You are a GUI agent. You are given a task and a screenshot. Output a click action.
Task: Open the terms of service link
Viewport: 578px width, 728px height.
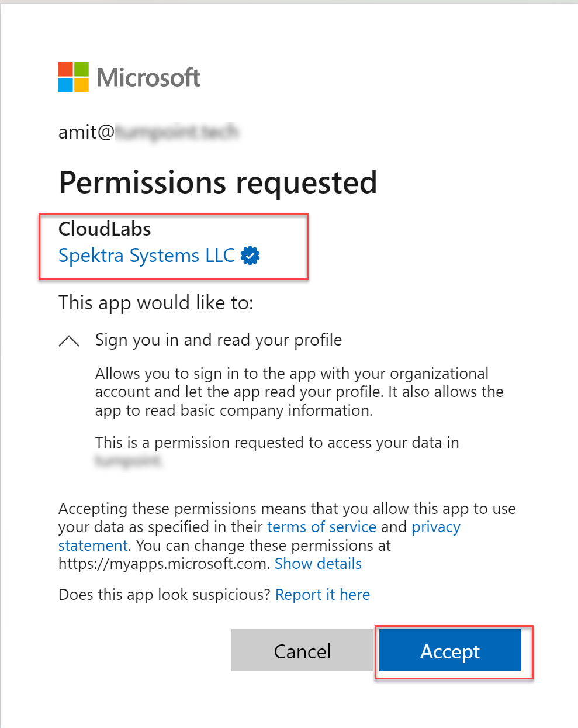(321, 527)
